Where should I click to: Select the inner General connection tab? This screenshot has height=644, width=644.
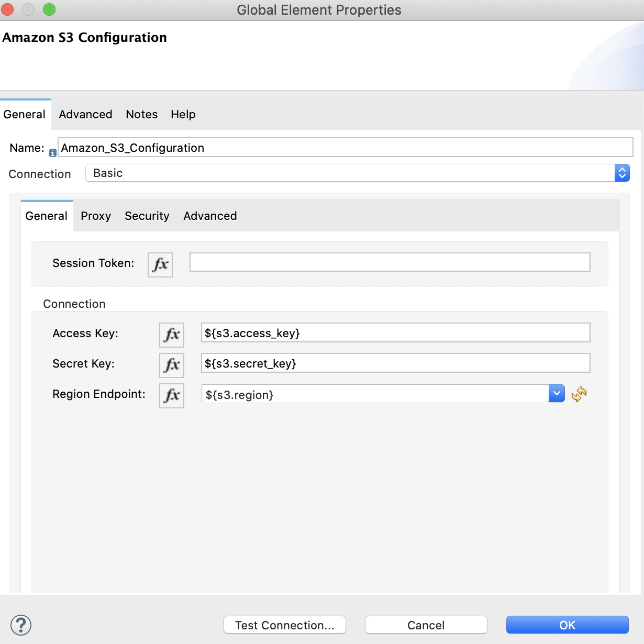47,216
